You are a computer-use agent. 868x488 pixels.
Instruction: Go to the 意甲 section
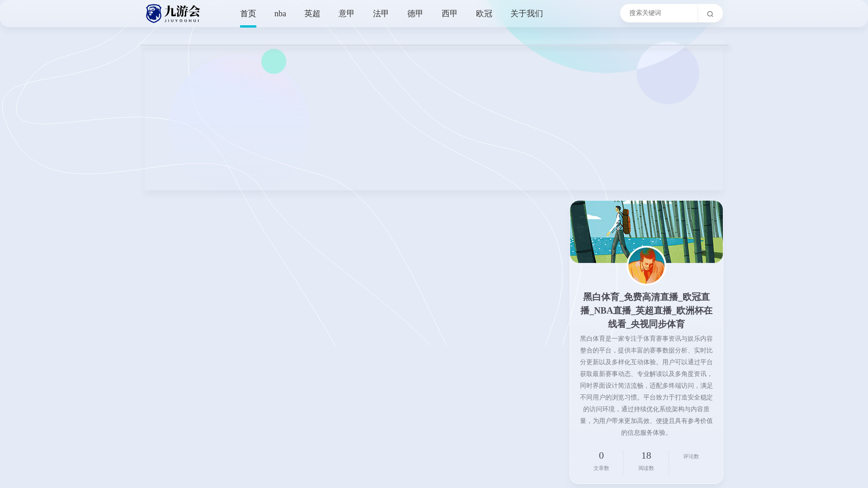tap(347, 14)
